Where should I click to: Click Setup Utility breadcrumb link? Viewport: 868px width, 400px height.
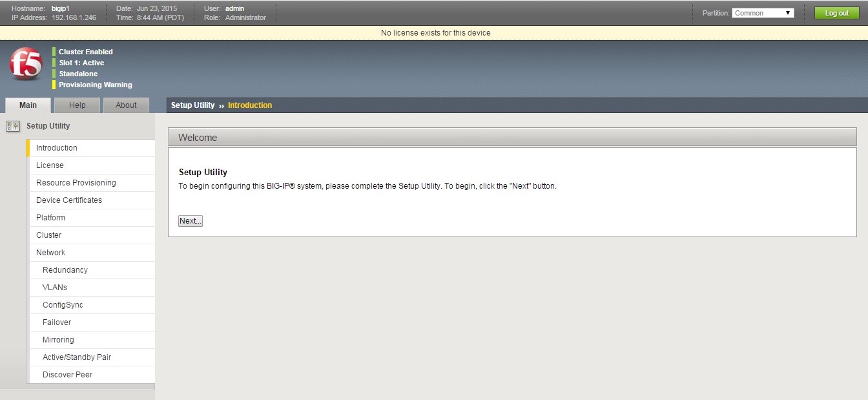pos(192,105)
